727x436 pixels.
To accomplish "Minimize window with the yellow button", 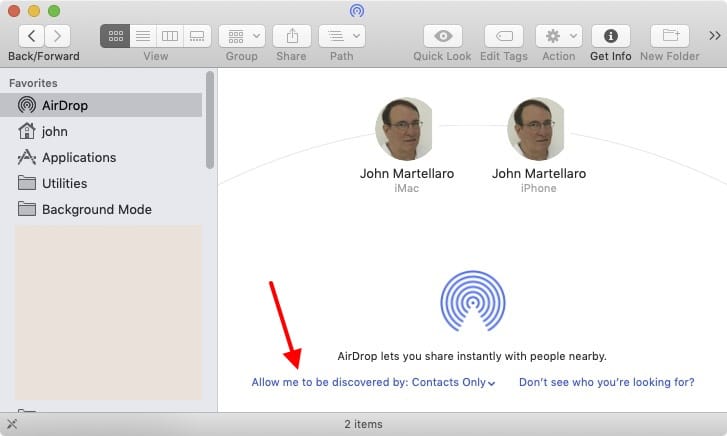I will pyautogui.click(x=34, y=11).
